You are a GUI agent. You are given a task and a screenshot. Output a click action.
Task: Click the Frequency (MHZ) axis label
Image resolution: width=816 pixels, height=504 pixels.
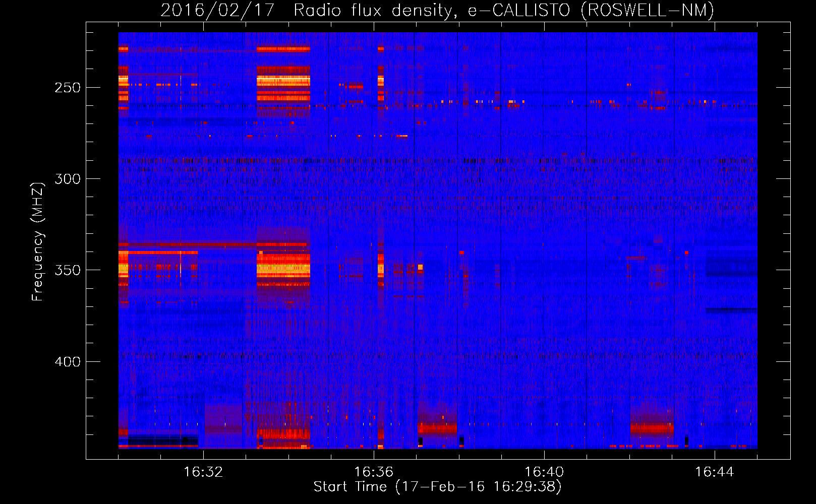pos(38,241)
